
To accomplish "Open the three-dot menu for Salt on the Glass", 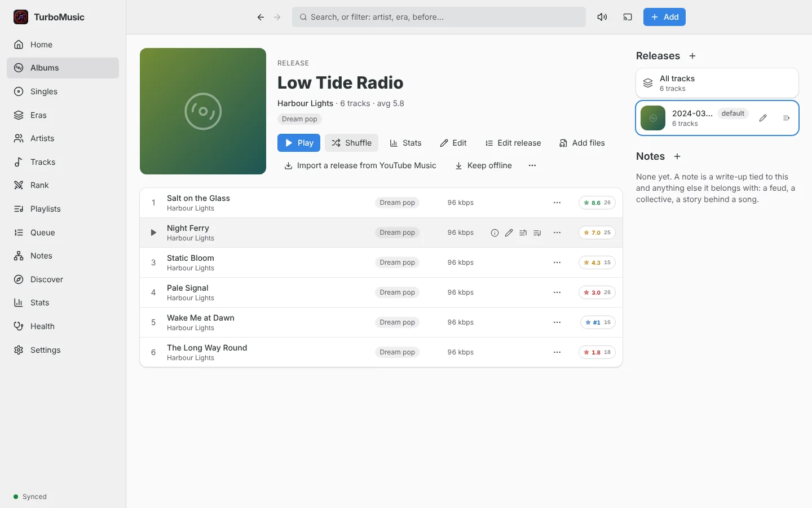I will point(557,203).
